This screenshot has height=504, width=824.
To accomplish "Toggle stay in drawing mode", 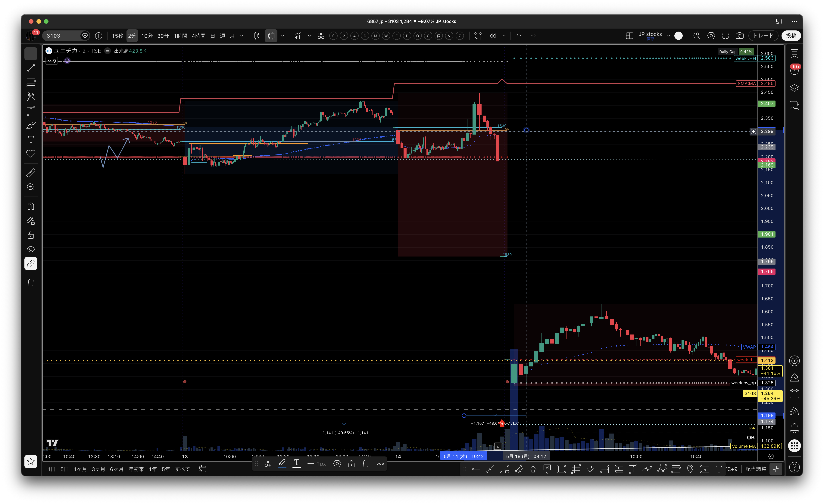I will (31, 221).
